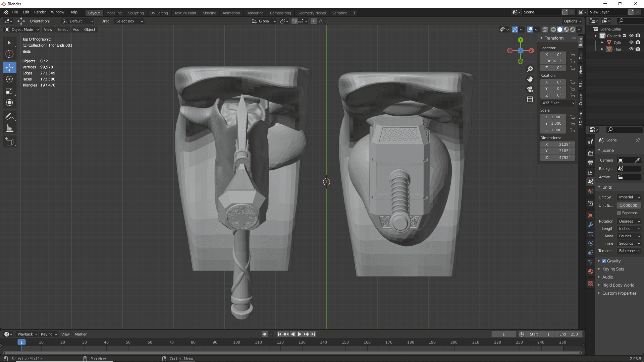Screen dimensions: 644x362
Task: Select the Add Cube tool
Action: pyautogui.click(x=9, y=142)
